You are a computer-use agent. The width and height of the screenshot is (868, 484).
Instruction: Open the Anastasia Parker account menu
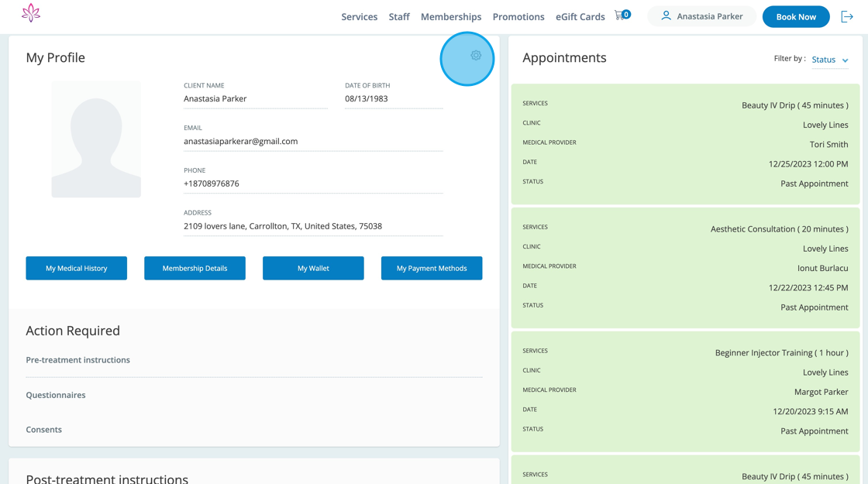tap(701, 16)
